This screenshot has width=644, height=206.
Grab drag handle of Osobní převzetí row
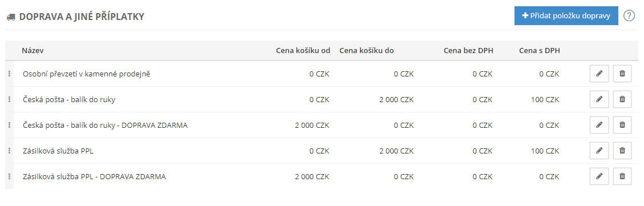tap(9, 74)
